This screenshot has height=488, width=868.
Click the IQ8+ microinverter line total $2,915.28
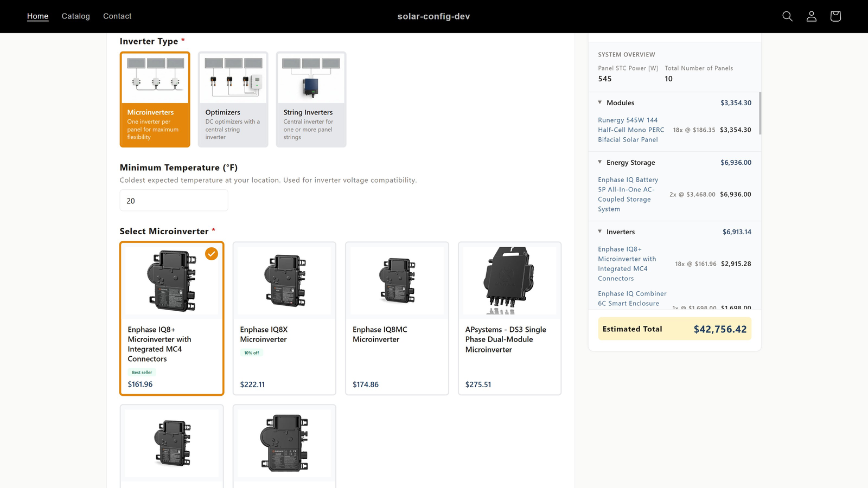[x=736, y=264]
